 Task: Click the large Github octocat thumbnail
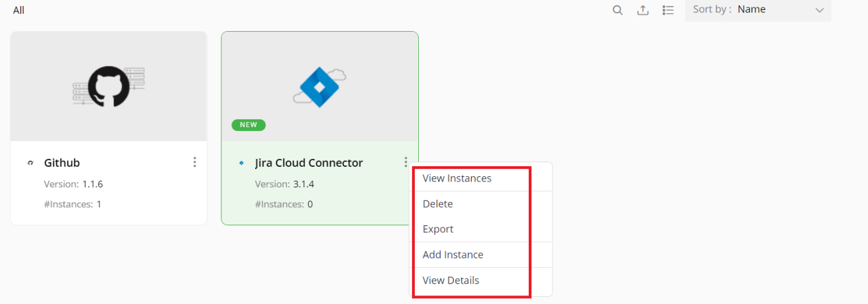tap(109, 86)
